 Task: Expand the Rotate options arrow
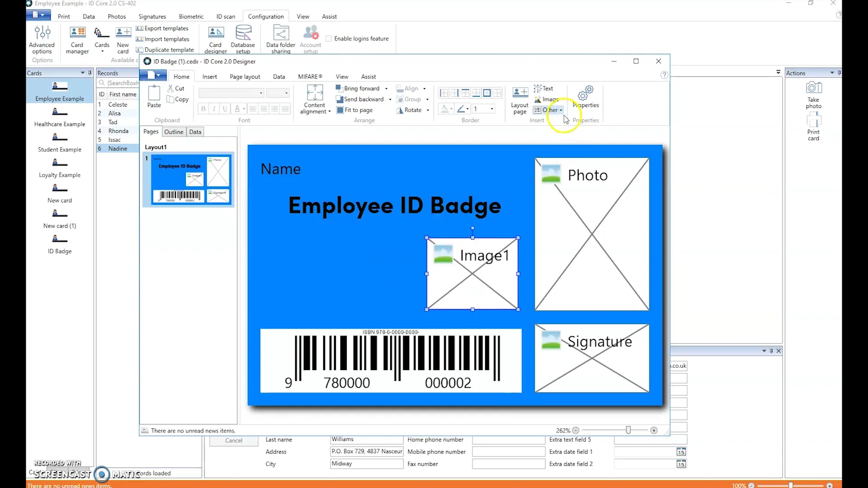[428, 110]
